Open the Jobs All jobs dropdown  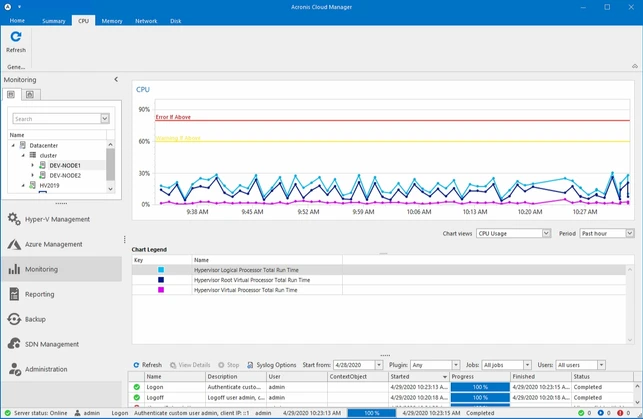pyautogui.click(x=527, y=365)
